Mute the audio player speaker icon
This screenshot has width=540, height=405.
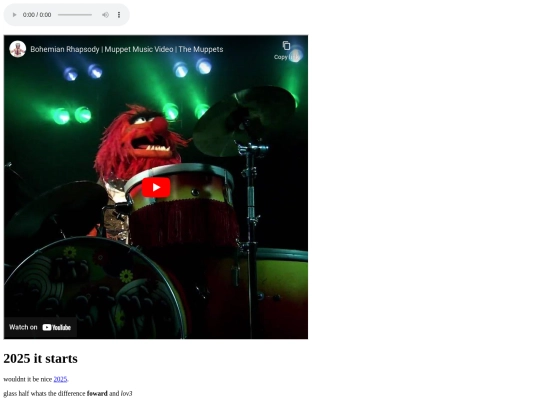tap(105, 15)
